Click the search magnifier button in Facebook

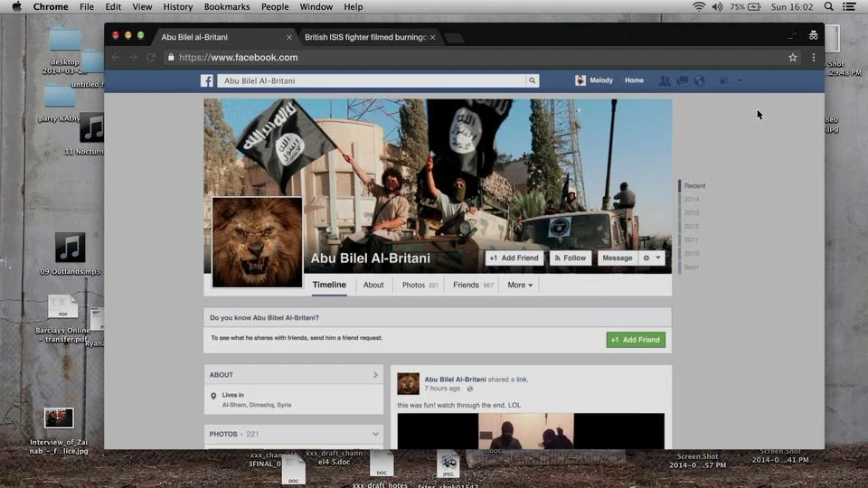(x=532, y=80)
